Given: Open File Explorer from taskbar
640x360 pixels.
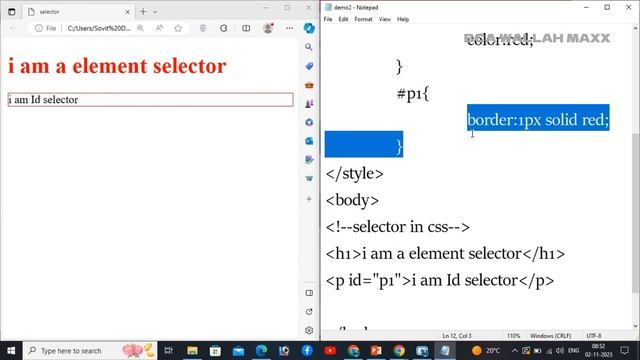Looking at the screenshot, I should [192, 351].
